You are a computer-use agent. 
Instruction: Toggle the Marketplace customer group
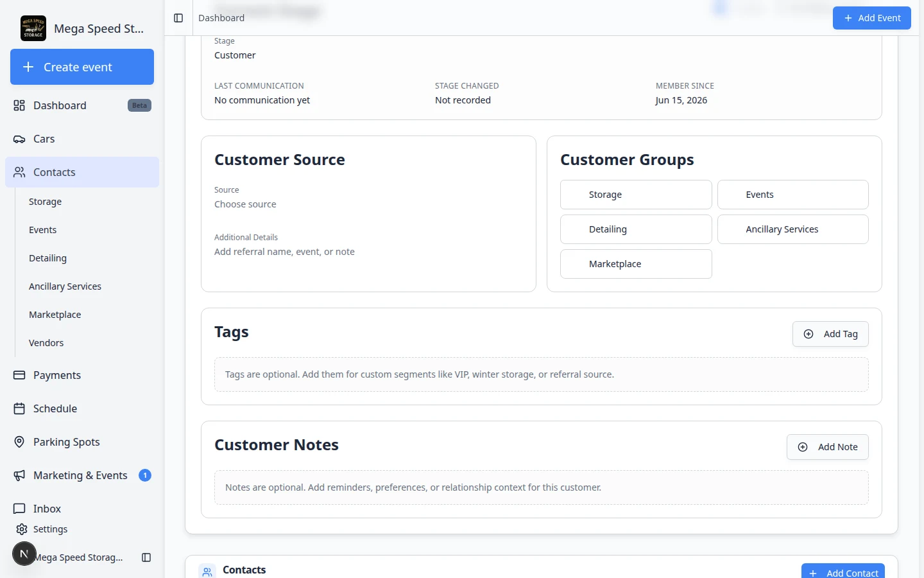(636, 264)
